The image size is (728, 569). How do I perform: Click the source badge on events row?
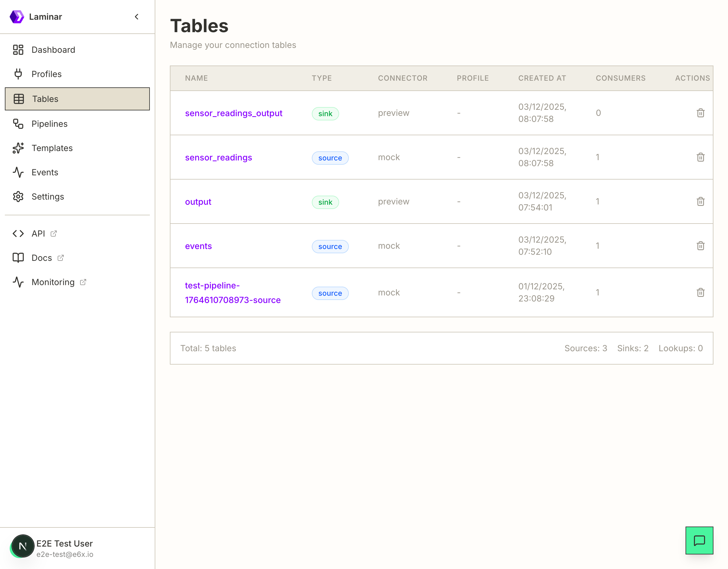click(x=330, y=246)
